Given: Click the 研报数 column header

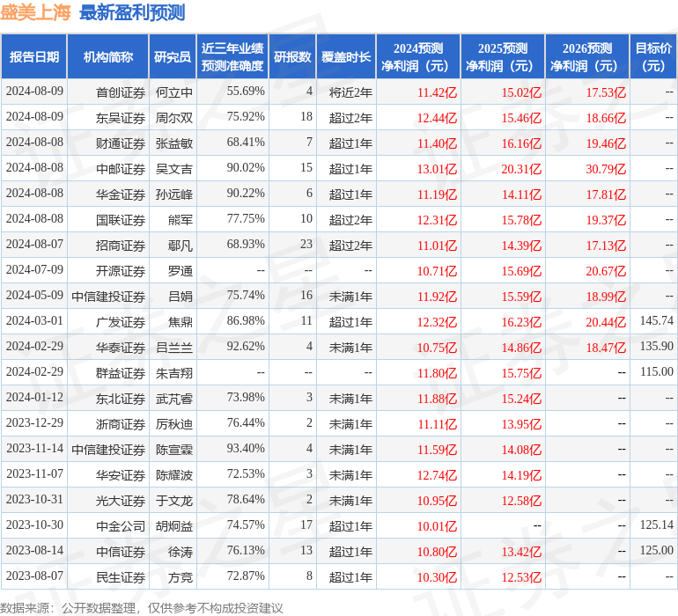Looking at the screenshot, I should [x=292, y=56].
